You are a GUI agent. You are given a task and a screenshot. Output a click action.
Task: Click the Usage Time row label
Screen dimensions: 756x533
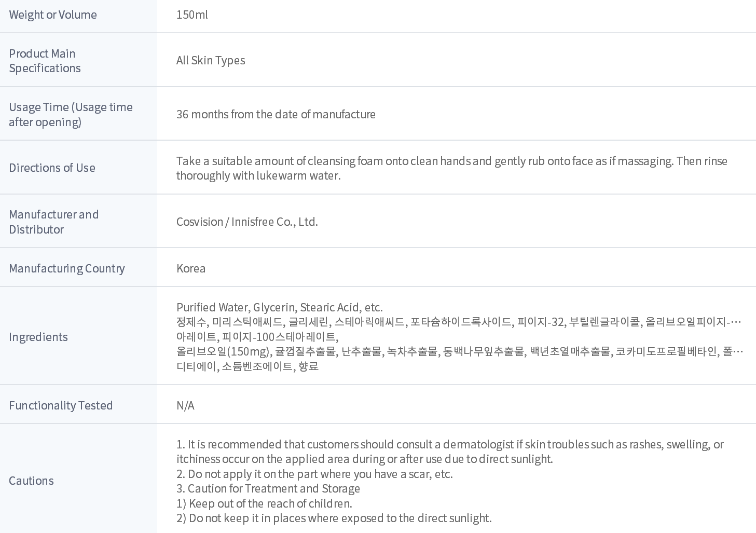[71, 114]
